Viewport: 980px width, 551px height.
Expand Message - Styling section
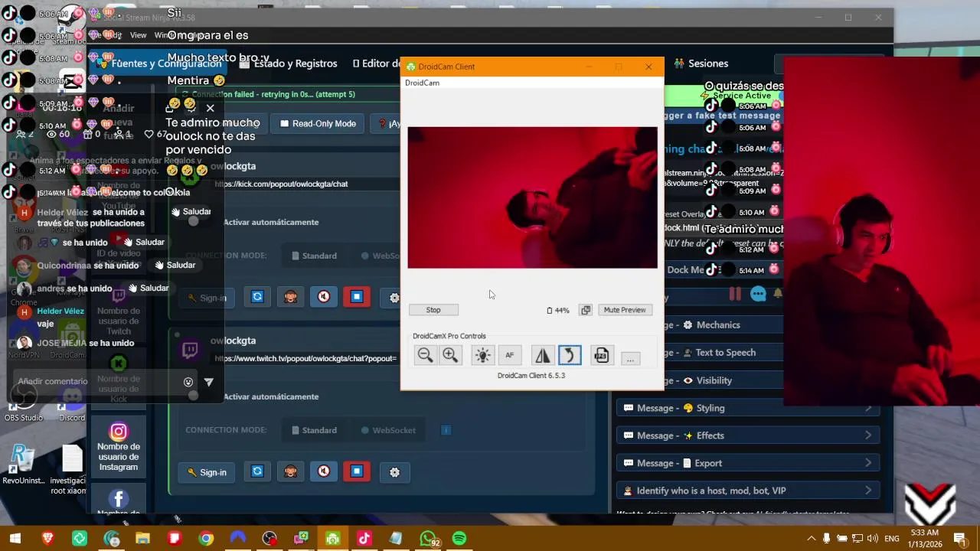(748, 408)
